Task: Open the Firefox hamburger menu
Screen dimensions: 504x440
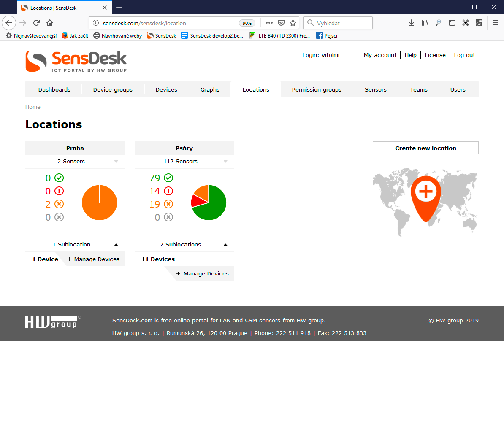Action: tap(495, 23)
